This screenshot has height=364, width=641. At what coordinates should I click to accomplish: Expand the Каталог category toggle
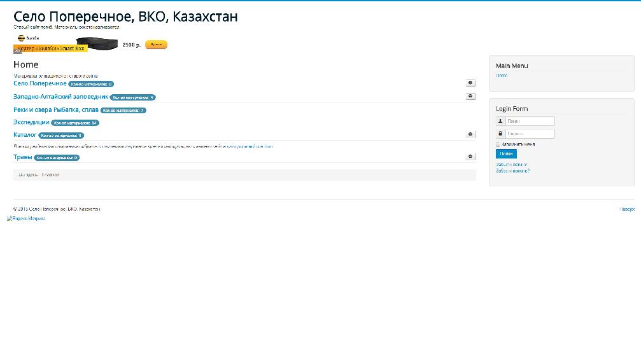point(470,134)
